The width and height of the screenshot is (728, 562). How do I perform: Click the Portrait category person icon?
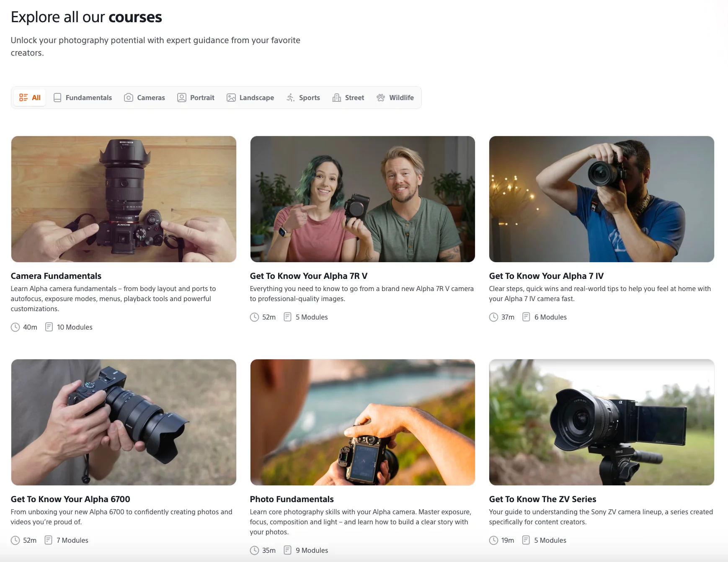click(x=181, y=98)
